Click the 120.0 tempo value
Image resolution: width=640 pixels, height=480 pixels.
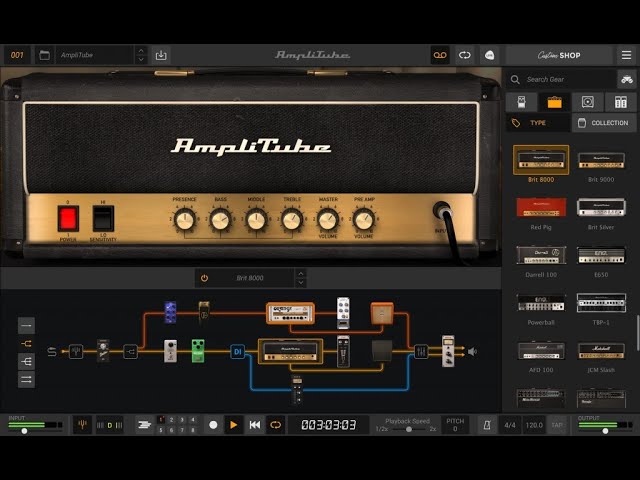(534, 425)
